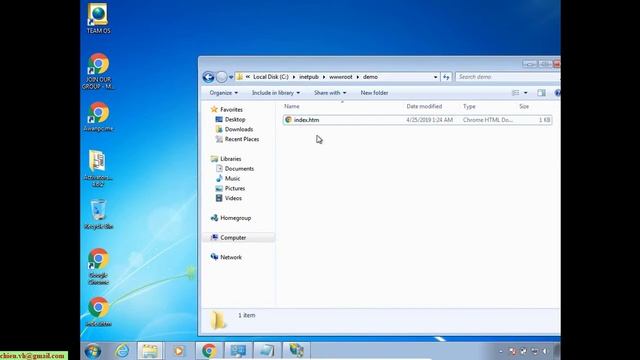Select the TEAM OS desktop icon
Image resolution: width=640 pixels, height=360 pixels.
click(98, 18)
